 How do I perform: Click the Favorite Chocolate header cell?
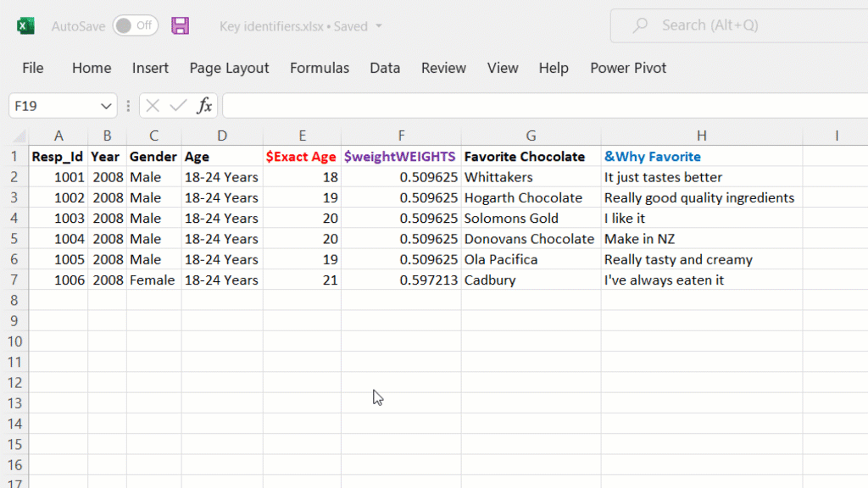pyautogui.click(x=531, y=157)
